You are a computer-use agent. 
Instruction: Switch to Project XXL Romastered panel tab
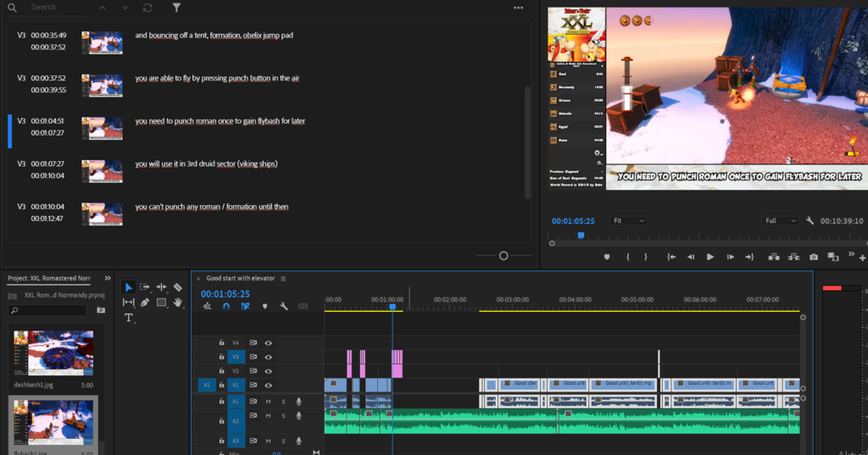click(x=49, y=279)
